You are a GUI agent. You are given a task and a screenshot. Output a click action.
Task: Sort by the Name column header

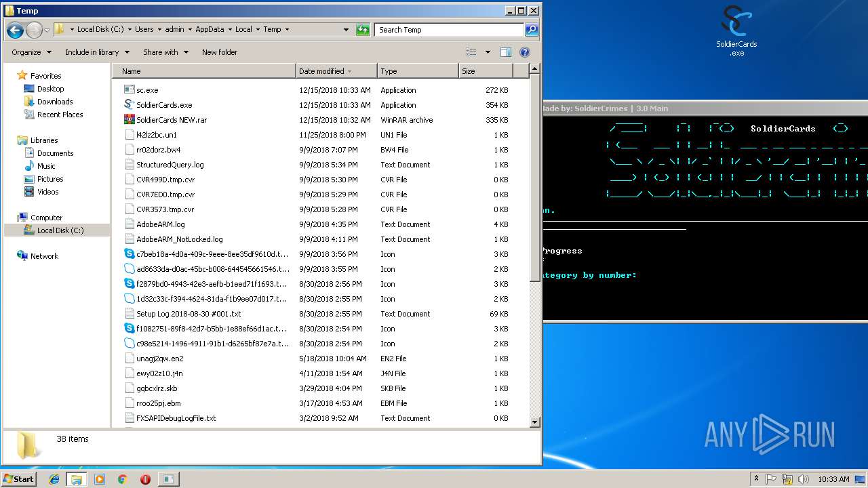pyautogui.click(x=204, y=71)
